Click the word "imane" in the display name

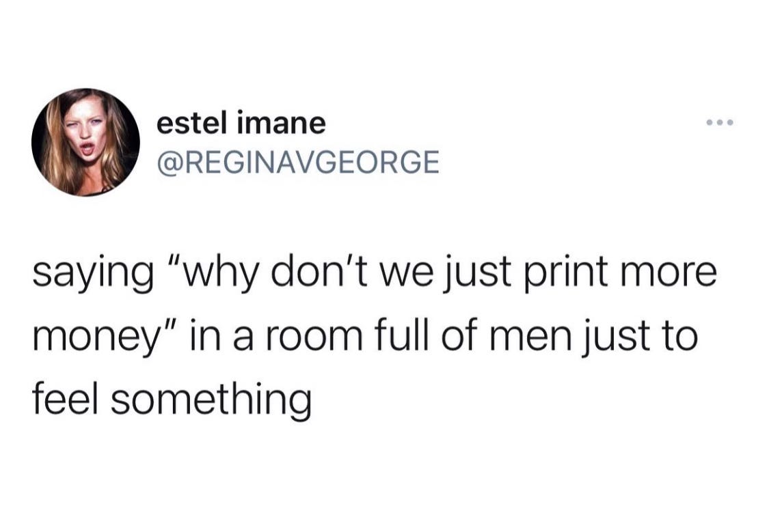point(281,123)
